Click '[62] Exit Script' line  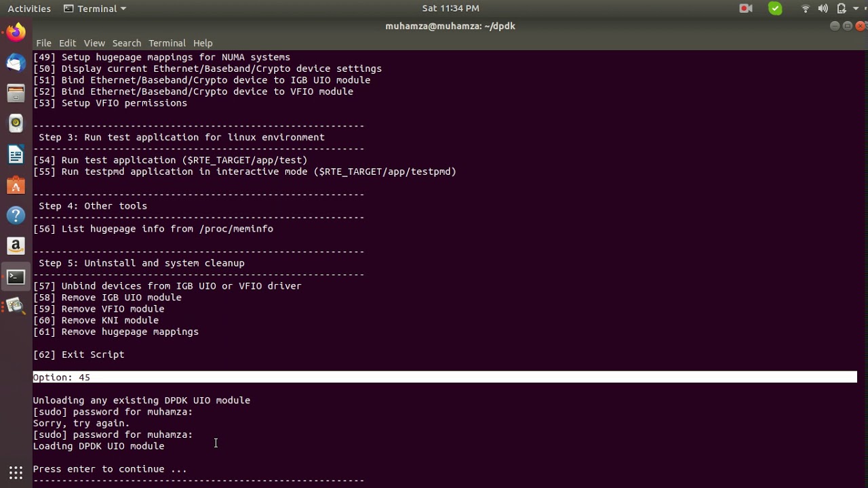pos(79,354)
